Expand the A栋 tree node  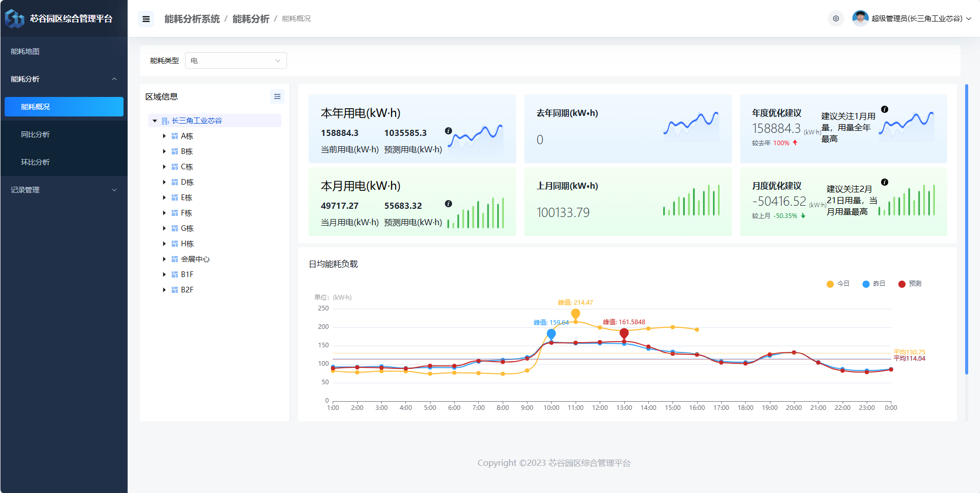pos(164,136)
